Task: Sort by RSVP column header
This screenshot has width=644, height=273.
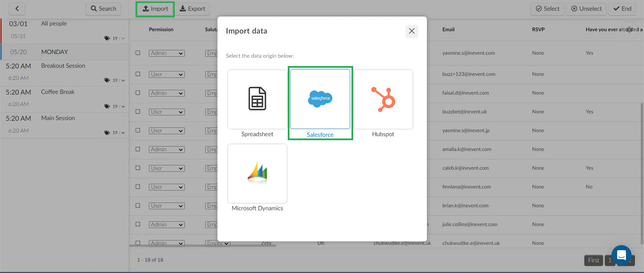Action: tap(538, 30)
